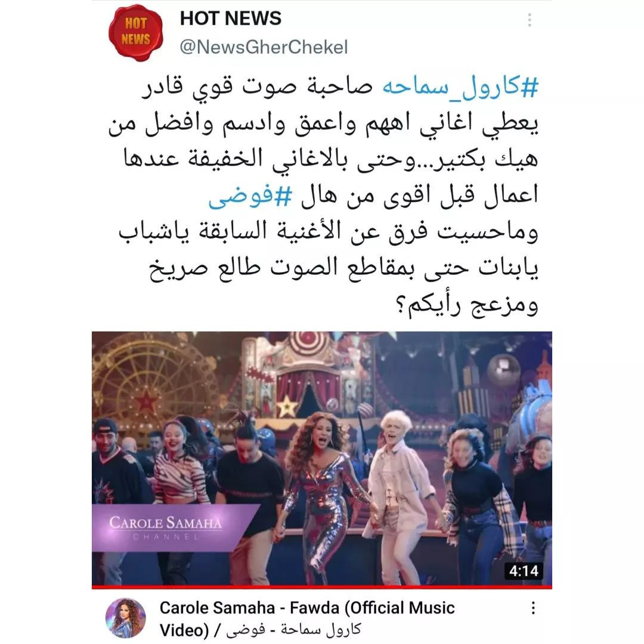Click the circus tent star in the video

click(x=287, y=407)
